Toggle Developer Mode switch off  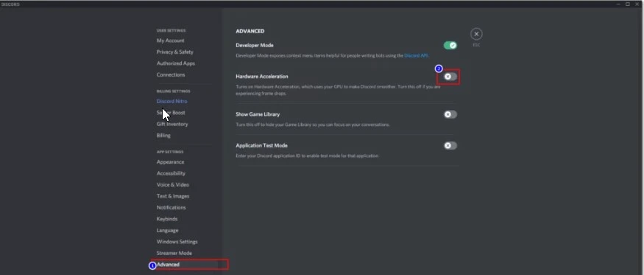450,45
